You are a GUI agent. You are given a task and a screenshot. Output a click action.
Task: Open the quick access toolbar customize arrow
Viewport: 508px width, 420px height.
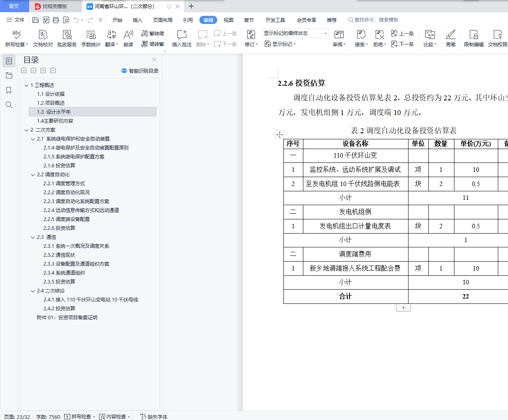click(100, 20)
